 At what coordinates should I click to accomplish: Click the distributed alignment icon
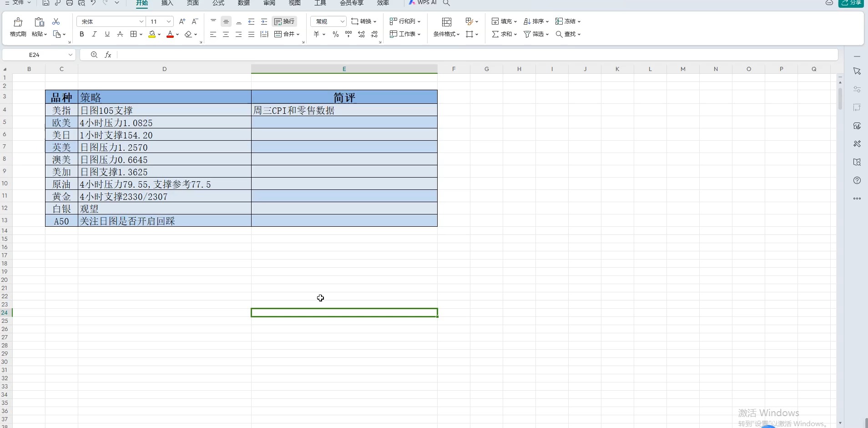[264, 34]
